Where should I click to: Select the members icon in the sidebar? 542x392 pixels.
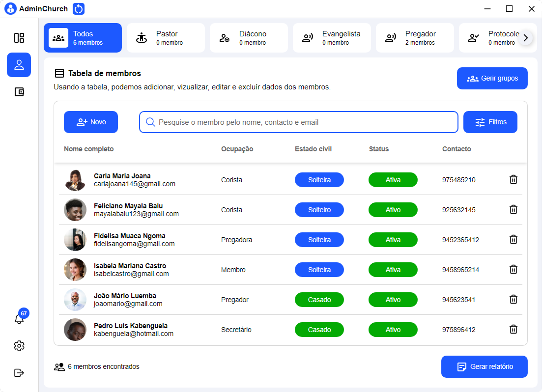click(x=19, y=64)
